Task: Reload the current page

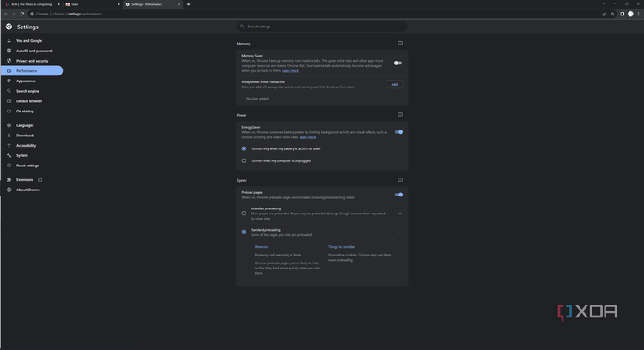Action: (x=22, y=14)
